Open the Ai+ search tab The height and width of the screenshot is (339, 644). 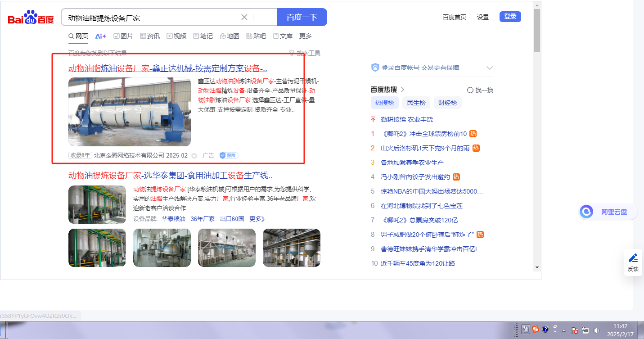click(100, 36)
